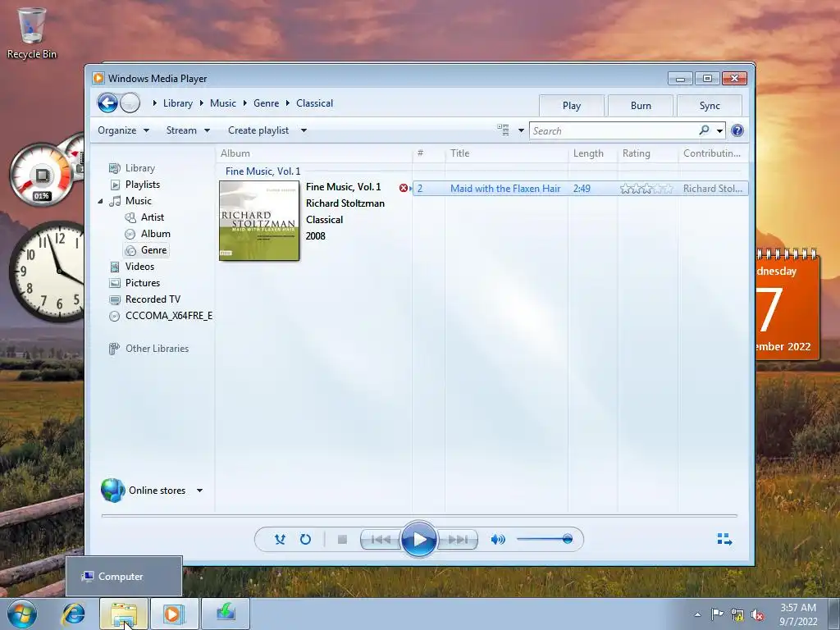Click the search magnifier icon
Screen dimensions: 840x630
[x=704, y=130]
